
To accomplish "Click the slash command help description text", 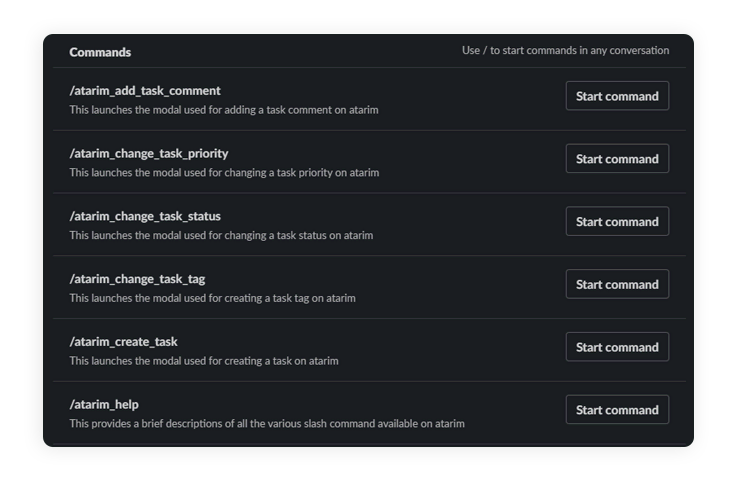I will 267,424.
